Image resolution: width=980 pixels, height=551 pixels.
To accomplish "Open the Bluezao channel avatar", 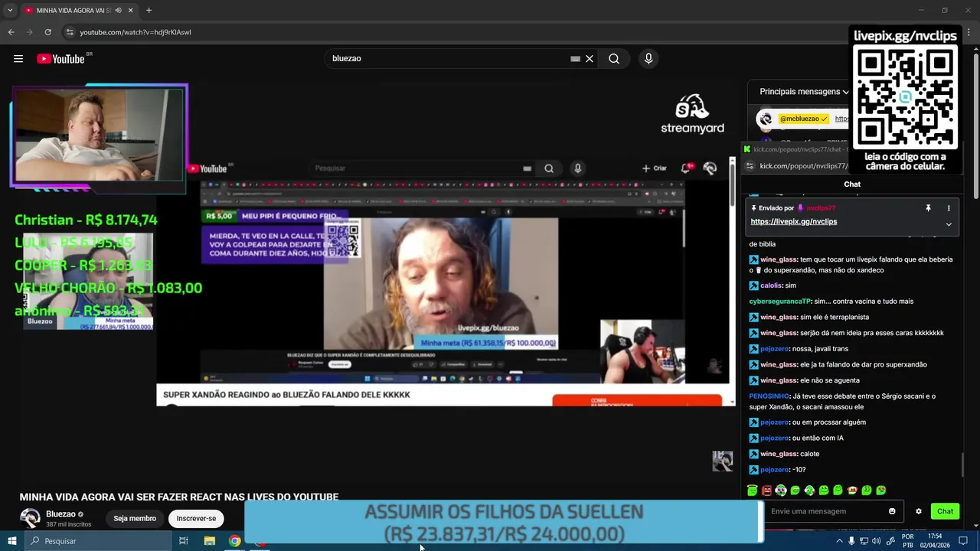I will pyautogui.click(x=30, y=518).
